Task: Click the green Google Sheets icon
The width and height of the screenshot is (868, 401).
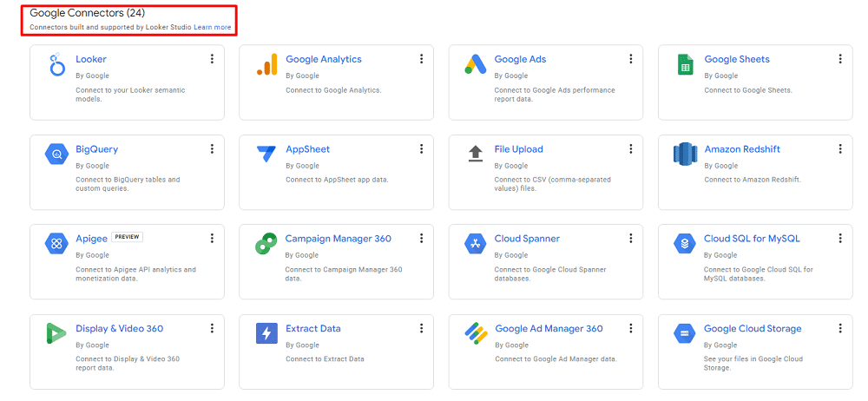Action: click(x=686, y=64)
